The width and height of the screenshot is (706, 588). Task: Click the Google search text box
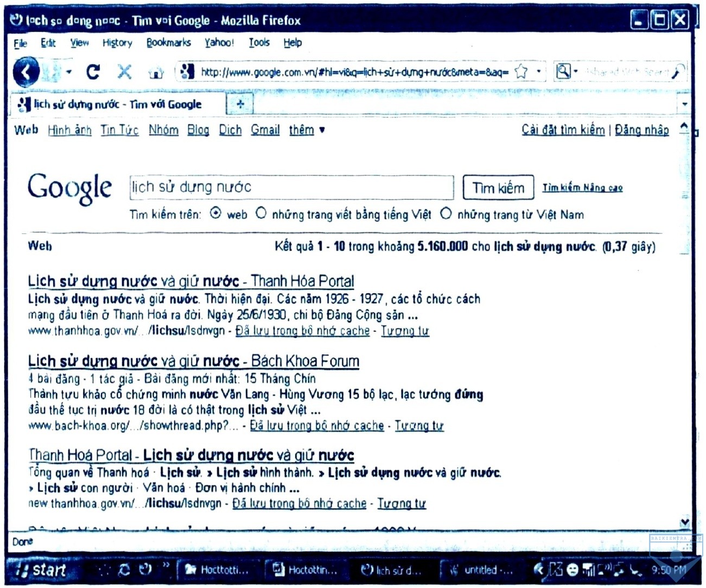pos(292,187)
